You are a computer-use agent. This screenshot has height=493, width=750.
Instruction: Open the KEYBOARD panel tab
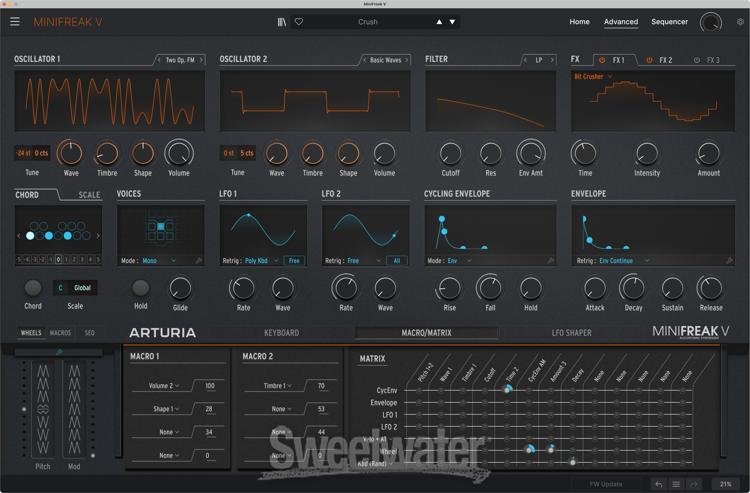click(x=281, y=333)
